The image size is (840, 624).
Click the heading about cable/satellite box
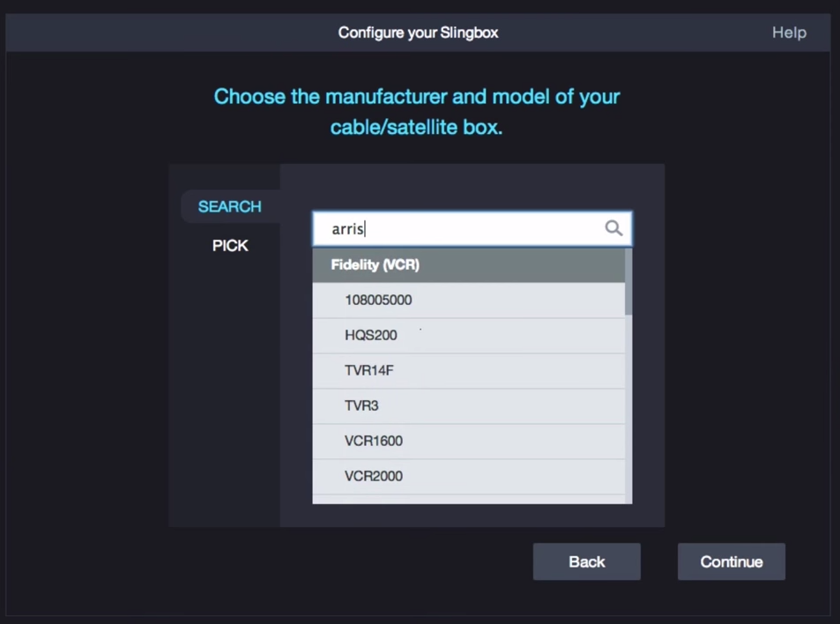tap(416, 111)
